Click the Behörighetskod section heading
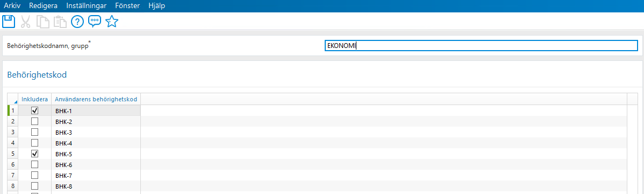This screenshot has height=194, width=644. tap(37, 74)
